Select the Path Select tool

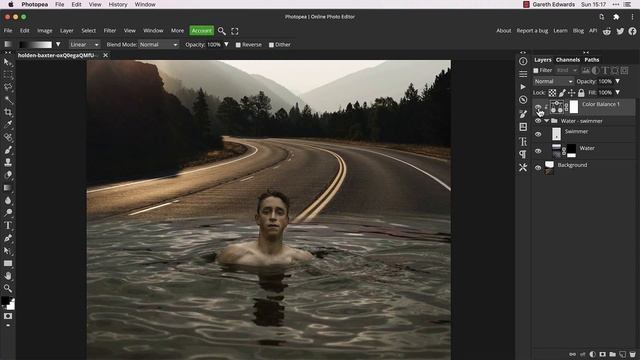coord(7,251)
